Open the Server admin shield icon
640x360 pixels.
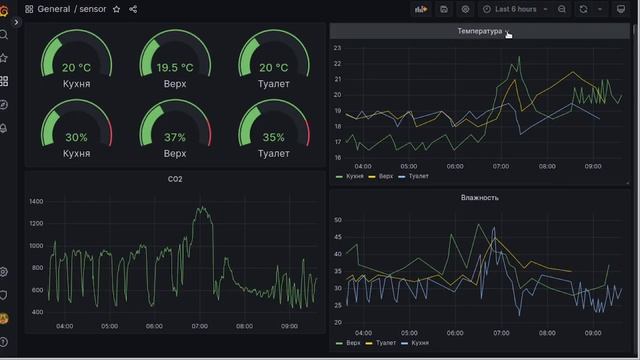4,295
